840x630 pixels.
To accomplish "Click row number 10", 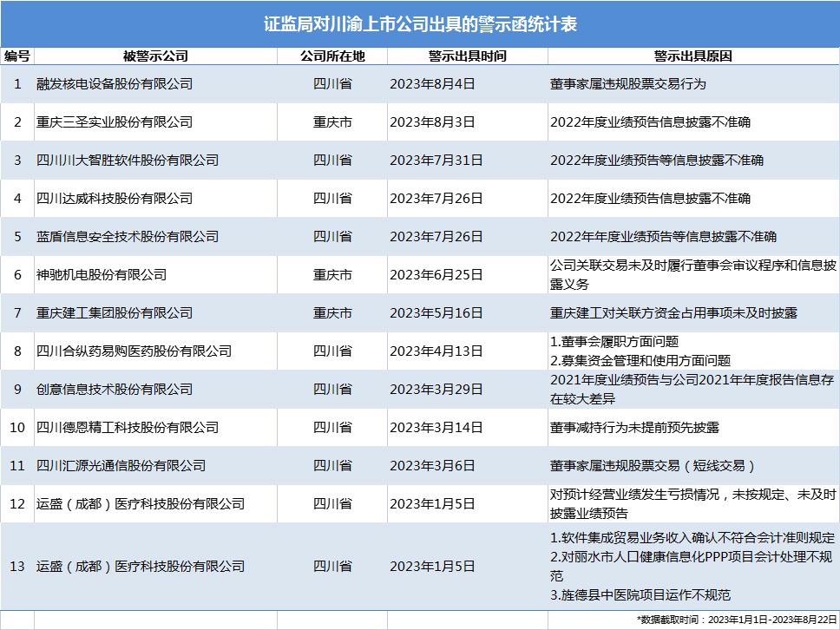I will 17,428.
